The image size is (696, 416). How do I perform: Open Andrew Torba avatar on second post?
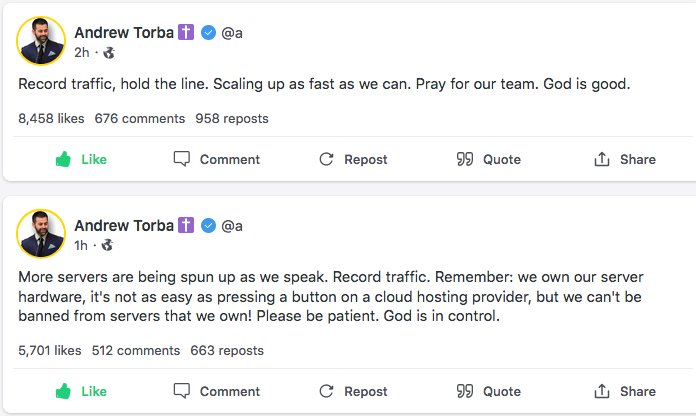pyautogui.click(x=41, y=234)
